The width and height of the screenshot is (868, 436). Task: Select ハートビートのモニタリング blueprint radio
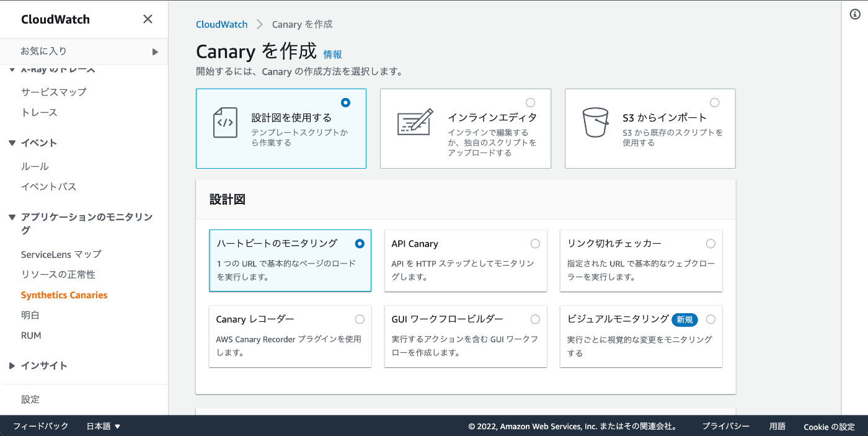tap(360, 244)
